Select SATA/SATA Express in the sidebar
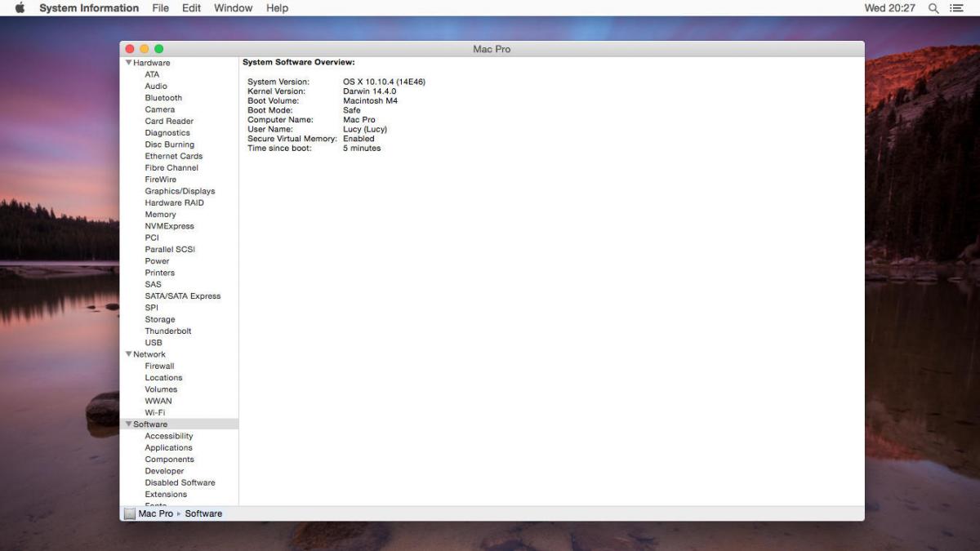The height and width of the screenshot is (551, 980). click(183, 296)
